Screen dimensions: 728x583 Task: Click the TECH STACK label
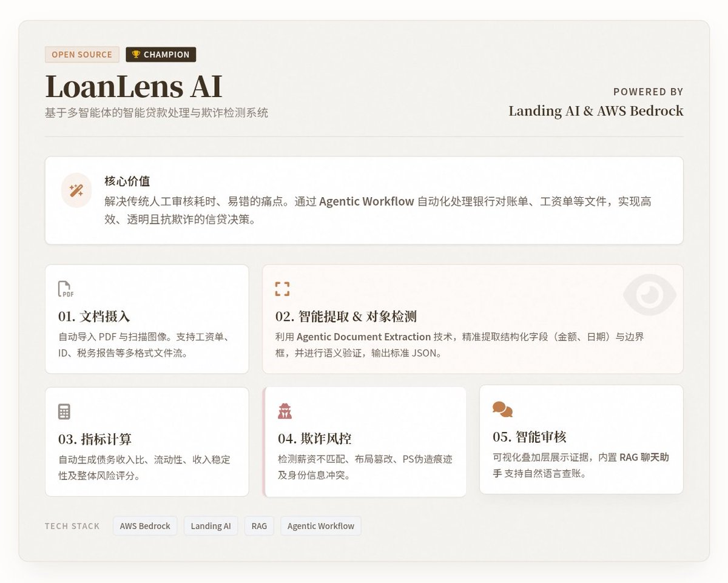click(x=72, y=526)
